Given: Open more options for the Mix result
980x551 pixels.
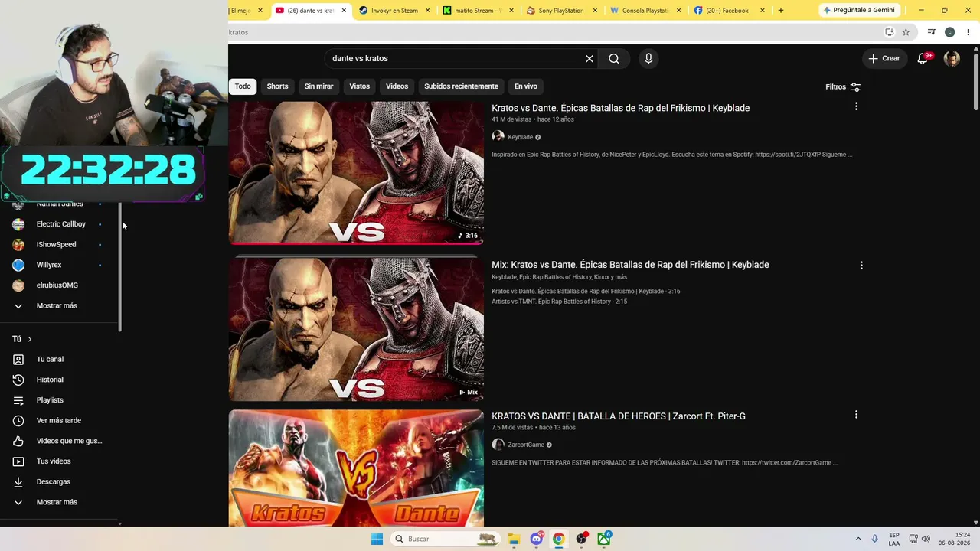Looking at the screenshot, I should (x=861, y=266).
